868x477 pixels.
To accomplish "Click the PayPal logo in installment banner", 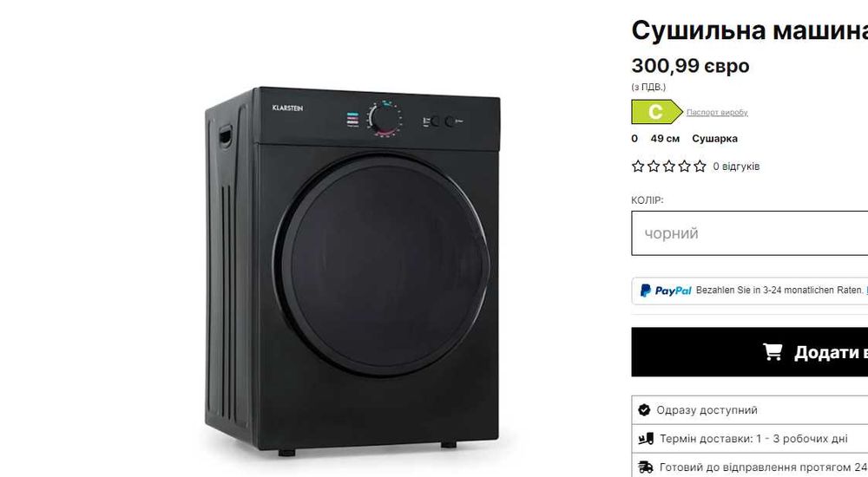I will point(666,291).
